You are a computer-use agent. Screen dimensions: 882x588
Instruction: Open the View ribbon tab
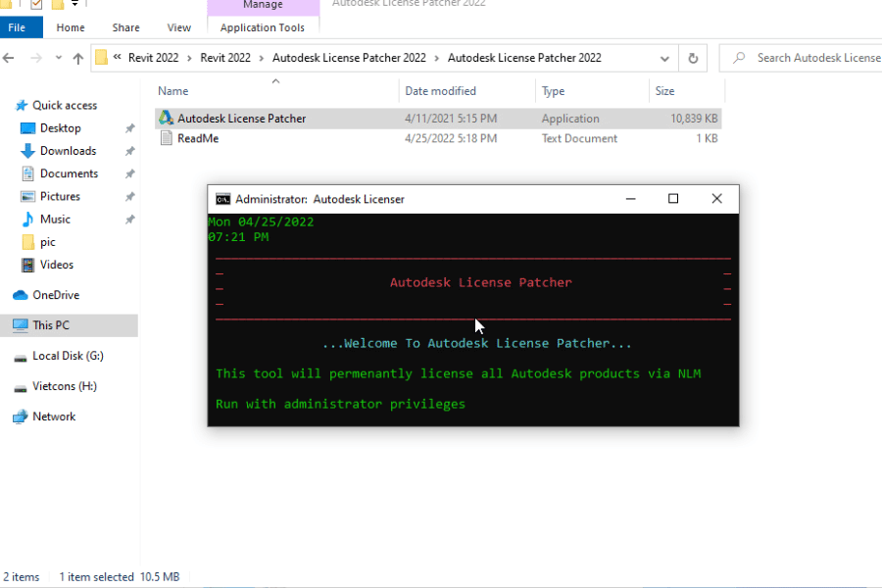pyautogui.click(x=179, y=28)
